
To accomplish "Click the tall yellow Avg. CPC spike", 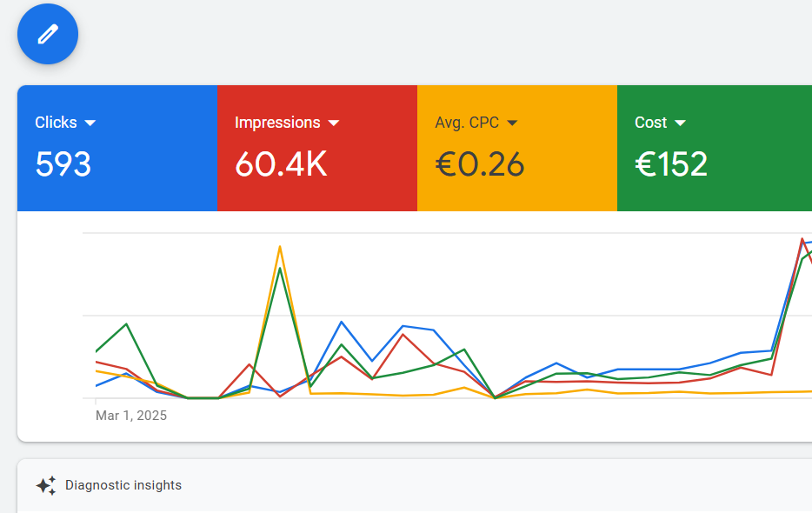I will (280, 247).
